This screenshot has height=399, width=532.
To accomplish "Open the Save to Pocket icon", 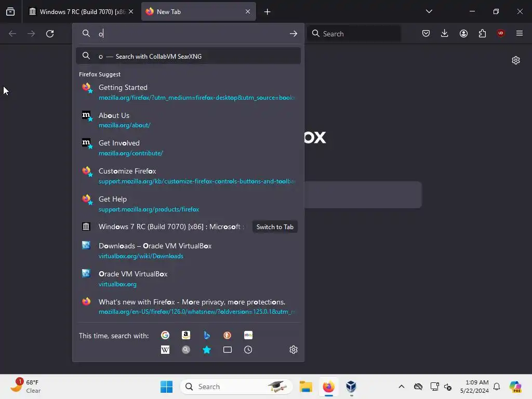I will click(x=426, y=33).
